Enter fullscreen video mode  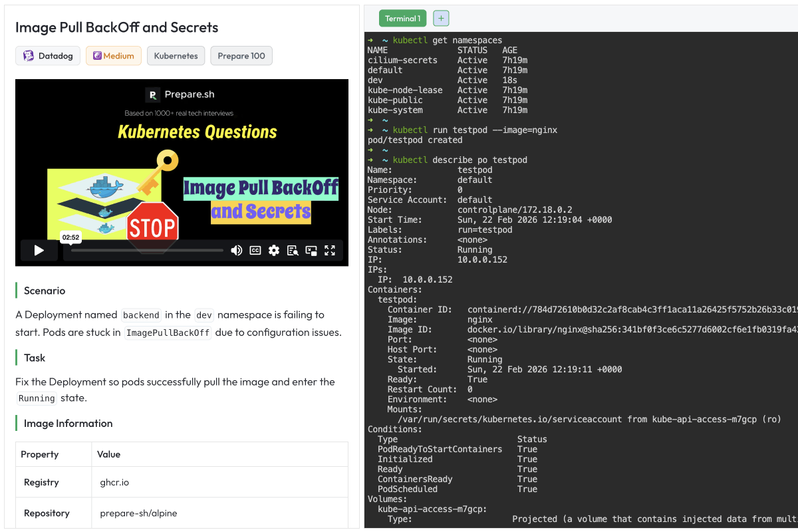[329, 251]
